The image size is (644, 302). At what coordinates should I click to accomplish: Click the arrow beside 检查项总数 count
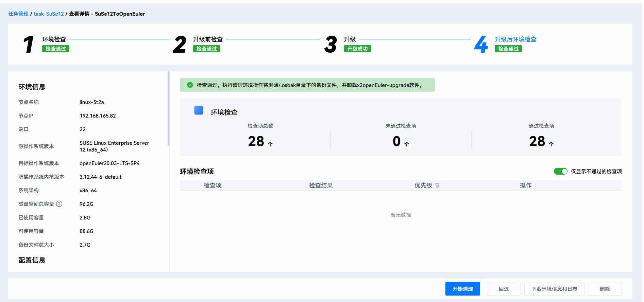(x=270, y=144)
